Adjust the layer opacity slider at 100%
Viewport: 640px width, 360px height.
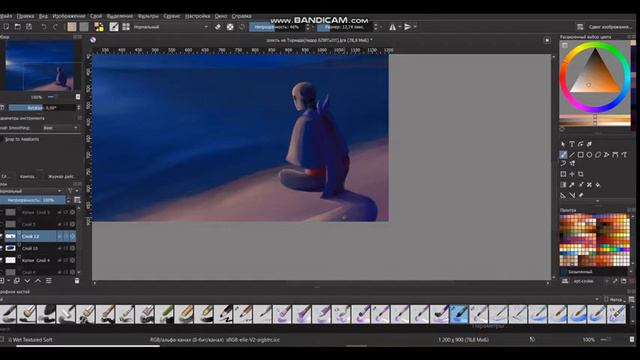pos(33,200)
